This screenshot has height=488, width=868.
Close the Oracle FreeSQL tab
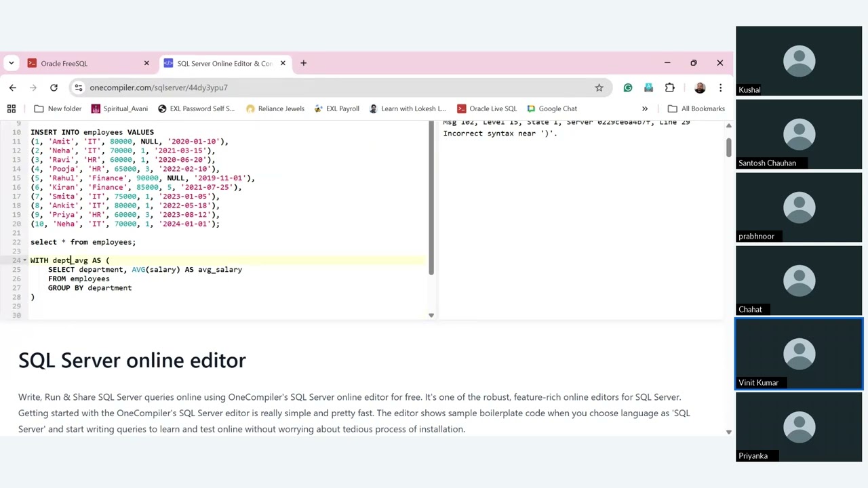click(146, 63)
